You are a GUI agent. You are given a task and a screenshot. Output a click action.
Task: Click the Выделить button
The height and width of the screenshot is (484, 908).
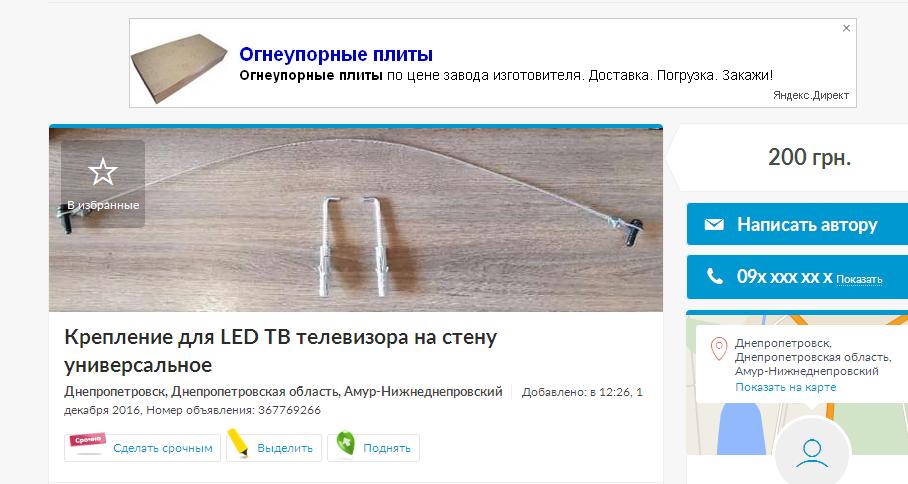tap(274, 448)
